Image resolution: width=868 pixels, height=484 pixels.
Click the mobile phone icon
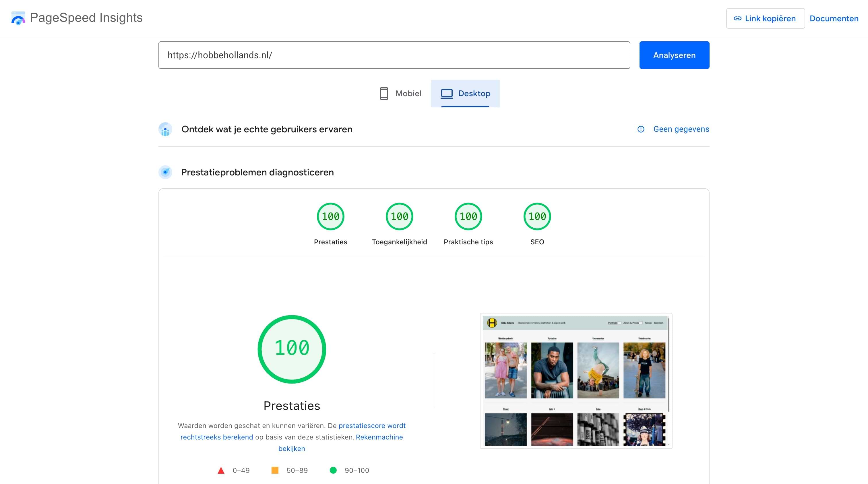click(x=384, y=93)
